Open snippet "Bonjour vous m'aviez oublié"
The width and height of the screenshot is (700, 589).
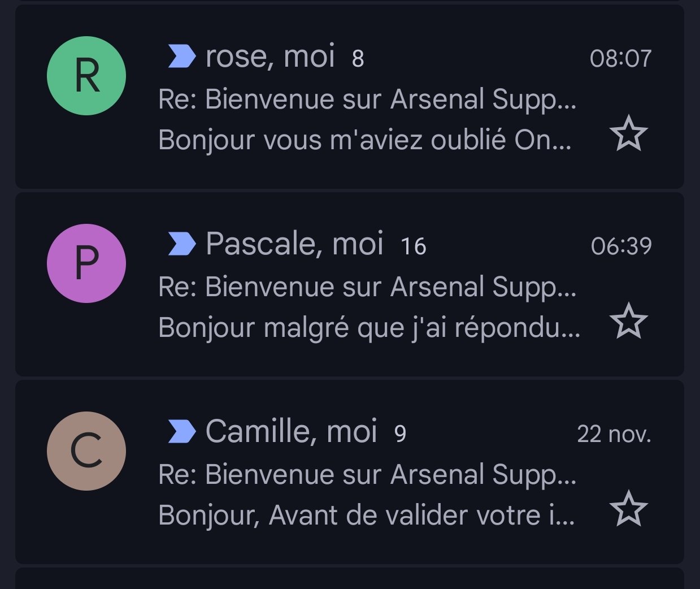tap(364, 140)
